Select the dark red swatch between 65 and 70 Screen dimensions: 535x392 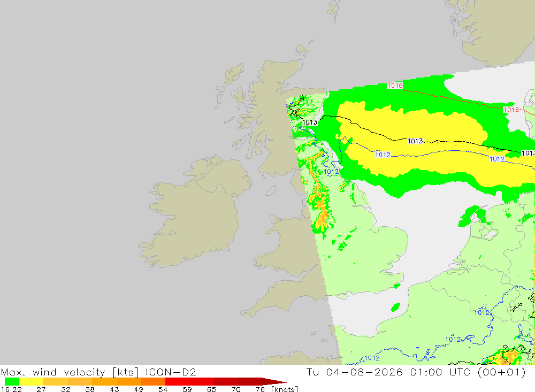pyautogui.click(x=226, y=381)
